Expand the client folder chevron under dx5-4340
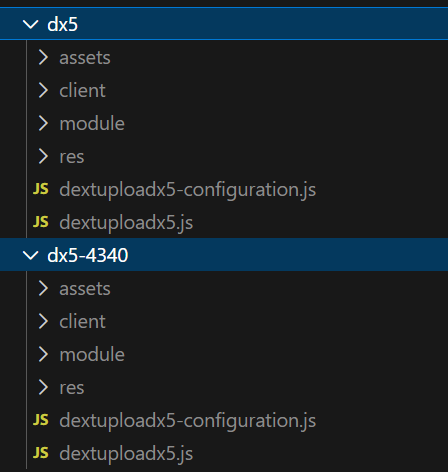448x472 pixels. click(x=43, y=321)
